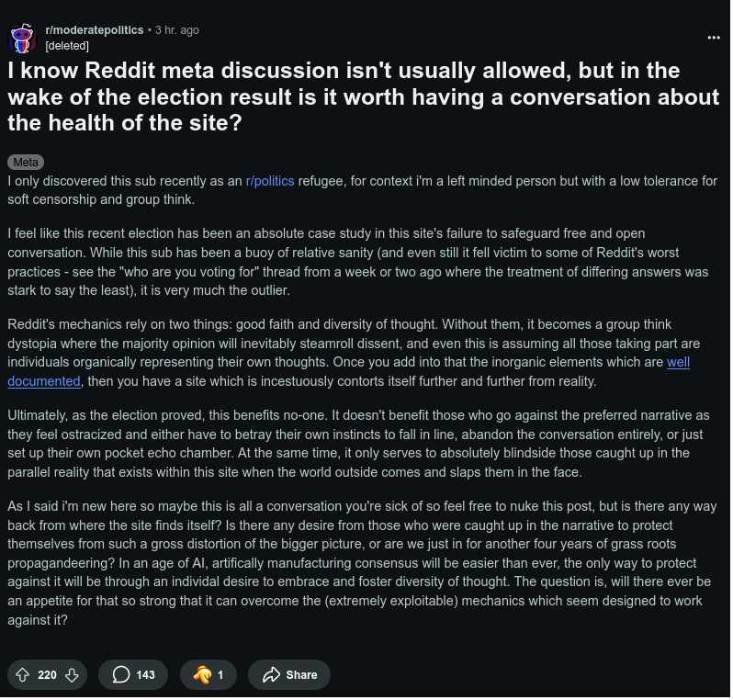Upvote the Reddit meta discussion post
Screen dimensions: 733x700
click(23, 674)
